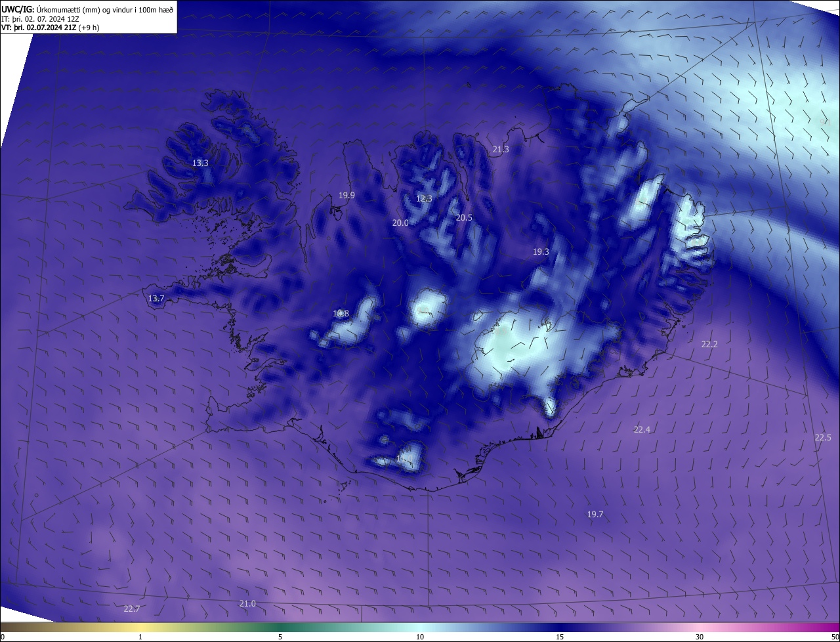This screenshot has height=642, width=840.
Task: Click the 22.4 value label
Action: (642, 429)
